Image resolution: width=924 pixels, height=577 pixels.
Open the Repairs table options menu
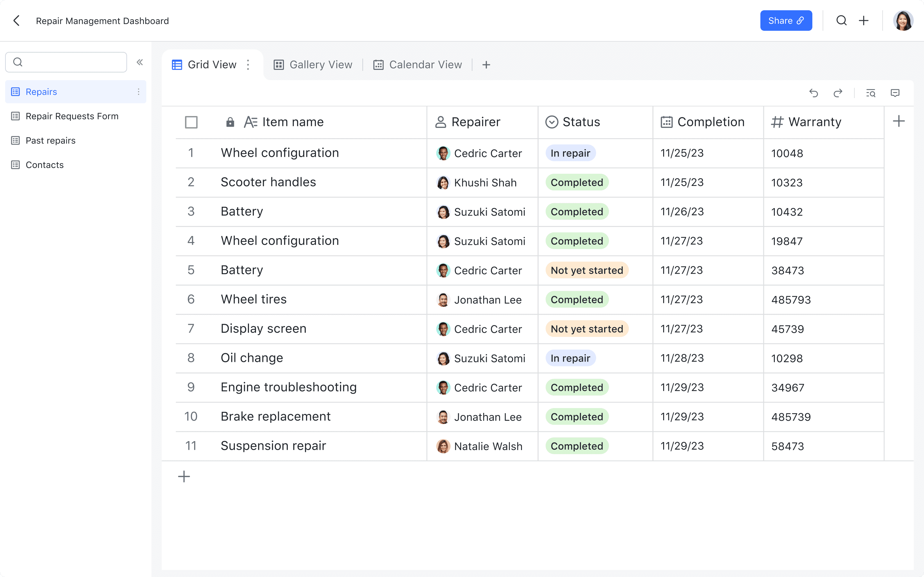[x=138, y=92]
